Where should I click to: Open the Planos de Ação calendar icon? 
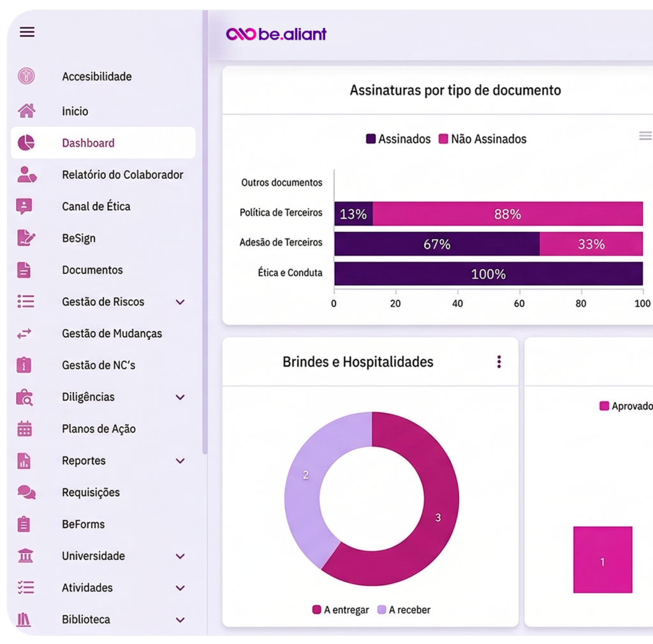(x=25, y=428)
